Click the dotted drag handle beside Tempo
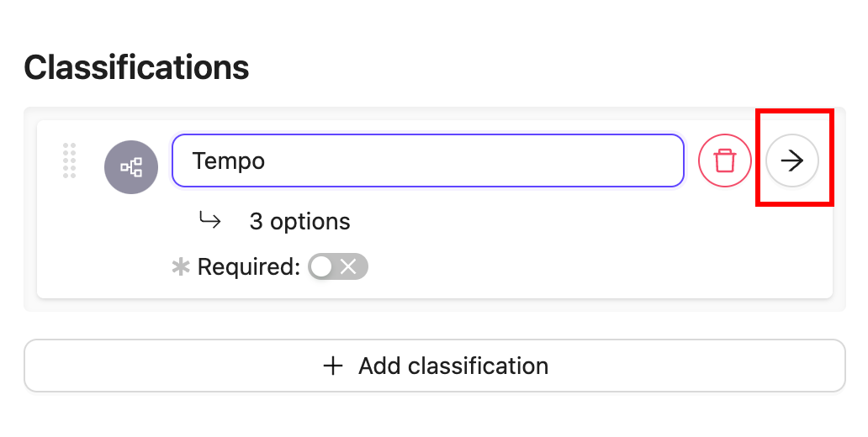Viewport: 868px width, 437px height. click(x=69, y=161)
